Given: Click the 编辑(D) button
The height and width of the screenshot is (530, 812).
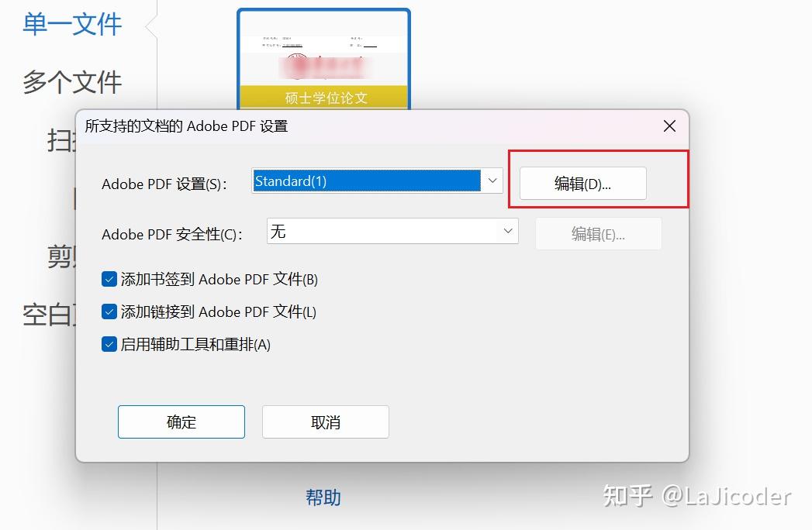Looking at the screenshot, I should coord(581,183).
